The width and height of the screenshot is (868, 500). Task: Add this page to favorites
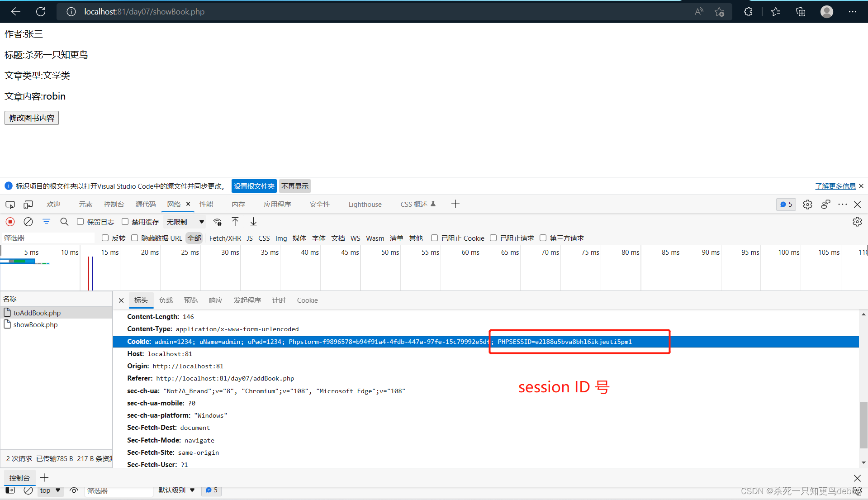point(720,12)
